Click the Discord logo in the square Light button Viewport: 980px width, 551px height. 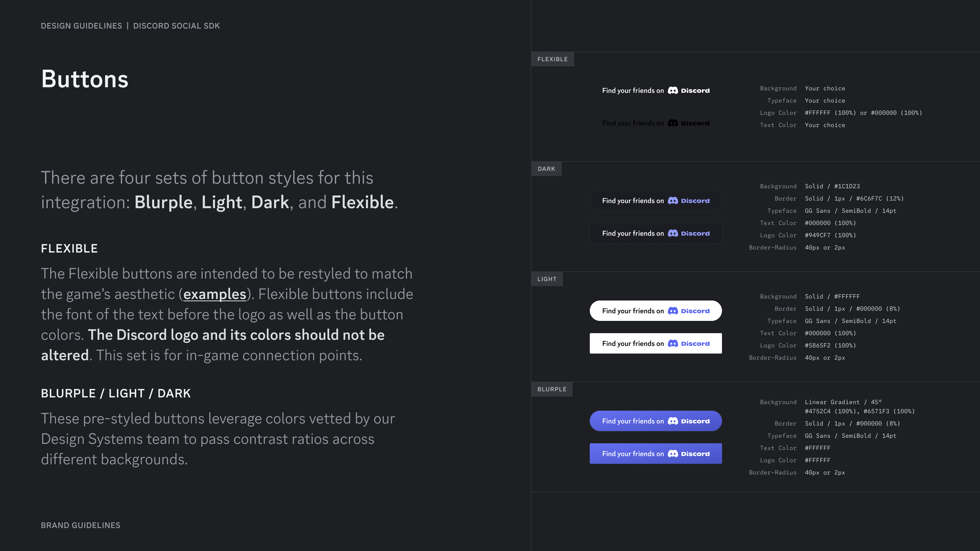pyautogui.click(x=689, y=344)
